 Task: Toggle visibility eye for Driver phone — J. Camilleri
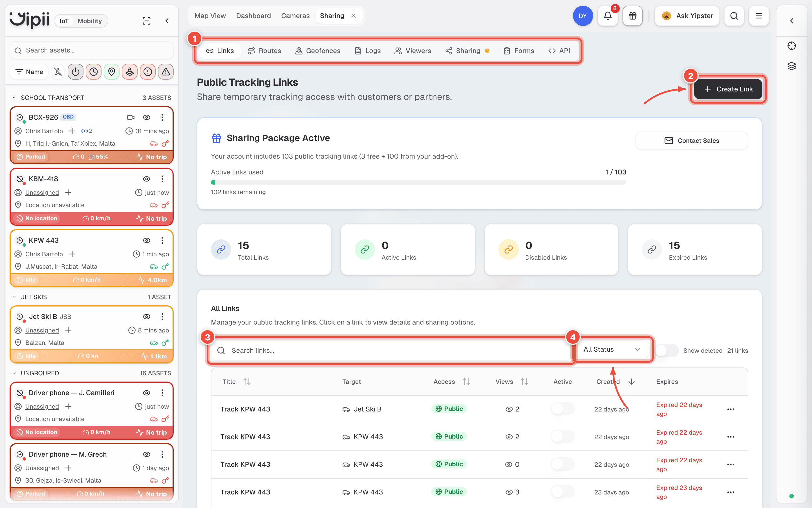[x=147, y=393]
